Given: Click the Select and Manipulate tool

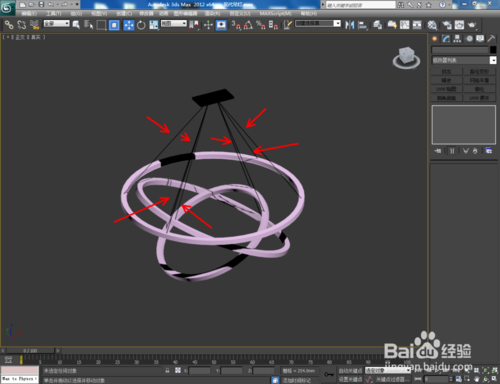Looking at the screenshot, I should pos(208,25).
